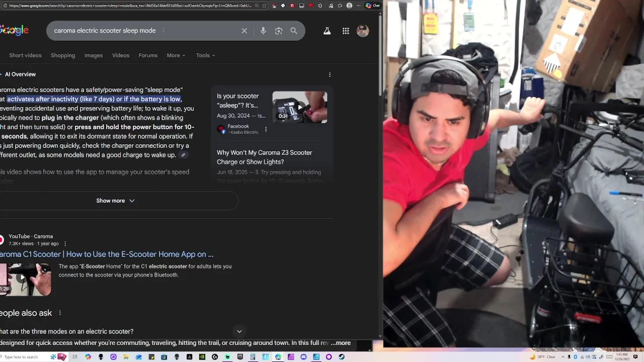
Task: Play the 0:31 Facebook scooter video thumbnail
Action: point(300,107)
